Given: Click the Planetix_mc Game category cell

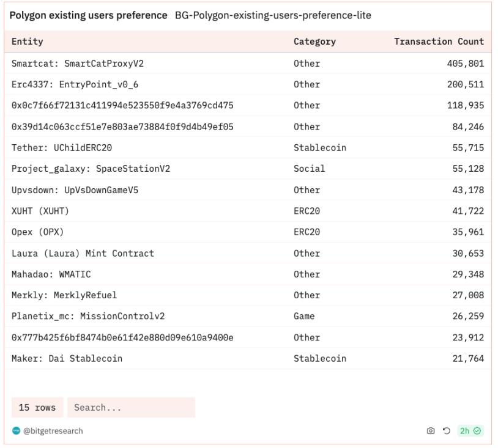Looking at the screenshot, I should click(304, 316).
